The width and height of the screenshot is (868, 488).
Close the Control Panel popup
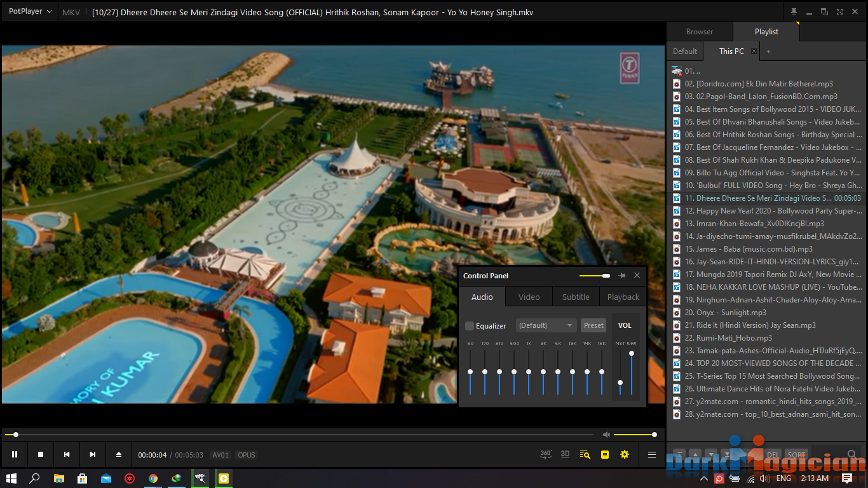(x=637, y=276)
